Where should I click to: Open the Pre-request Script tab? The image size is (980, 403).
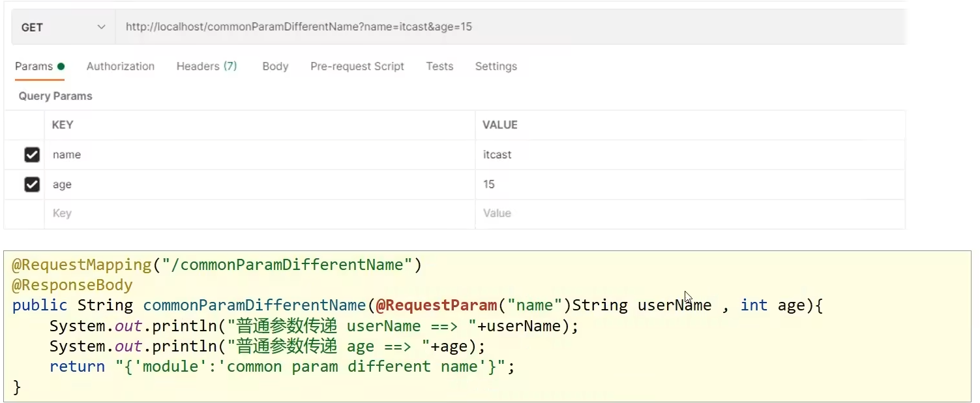coord(357,67)
